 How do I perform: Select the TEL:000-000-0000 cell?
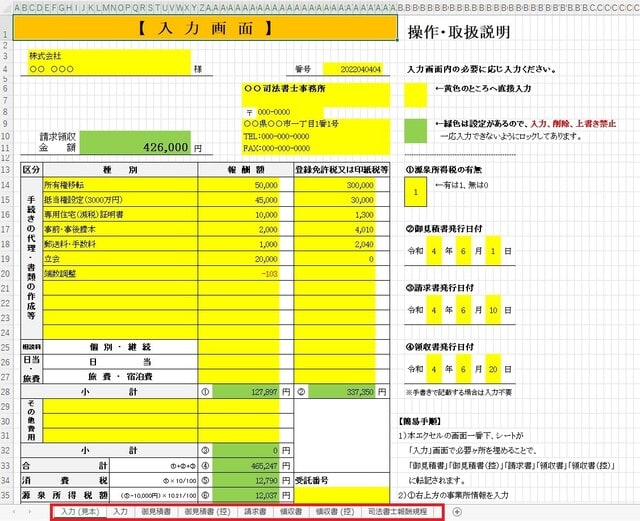click(316, 136)
